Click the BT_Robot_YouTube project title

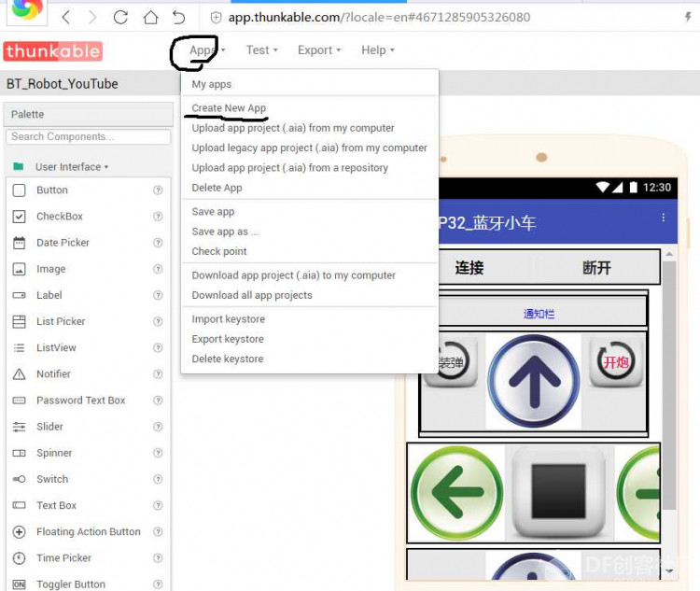point(63,84)
